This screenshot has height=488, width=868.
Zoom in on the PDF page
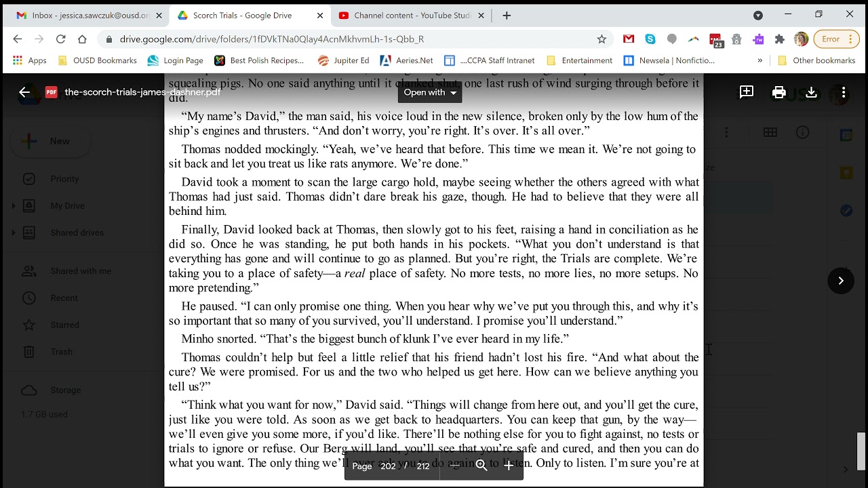pos(509,466)
